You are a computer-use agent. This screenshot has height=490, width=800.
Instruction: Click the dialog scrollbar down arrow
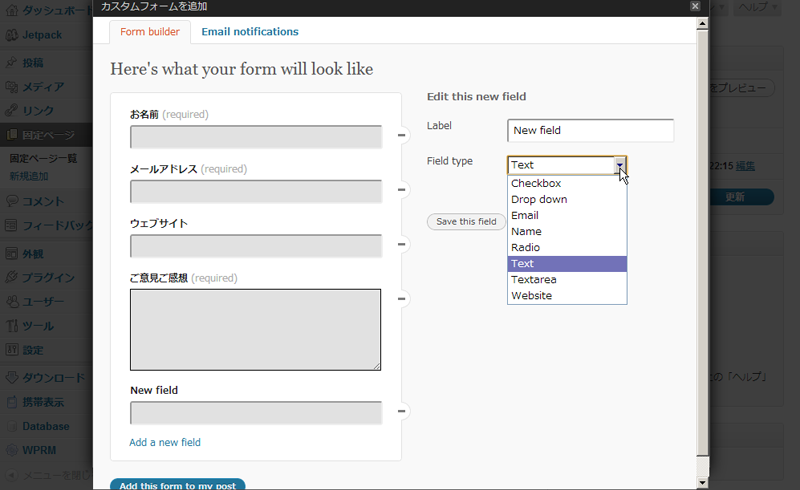pyautogui.click(x=703, y=482)
